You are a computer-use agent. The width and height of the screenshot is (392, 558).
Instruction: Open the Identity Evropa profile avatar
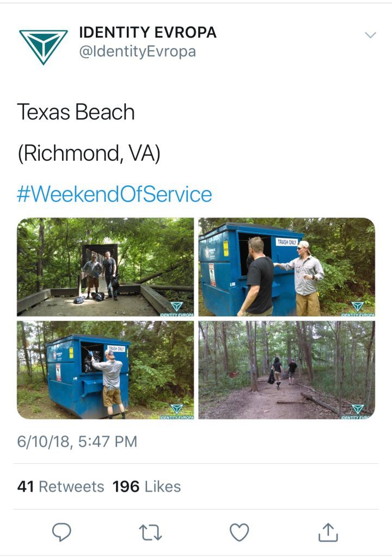44,47
